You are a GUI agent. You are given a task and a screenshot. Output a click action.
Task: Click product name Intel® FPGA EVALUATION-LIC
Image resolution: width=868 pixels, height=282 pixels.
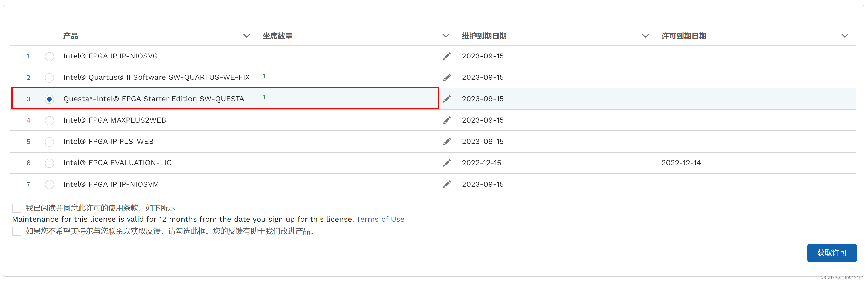117,163
